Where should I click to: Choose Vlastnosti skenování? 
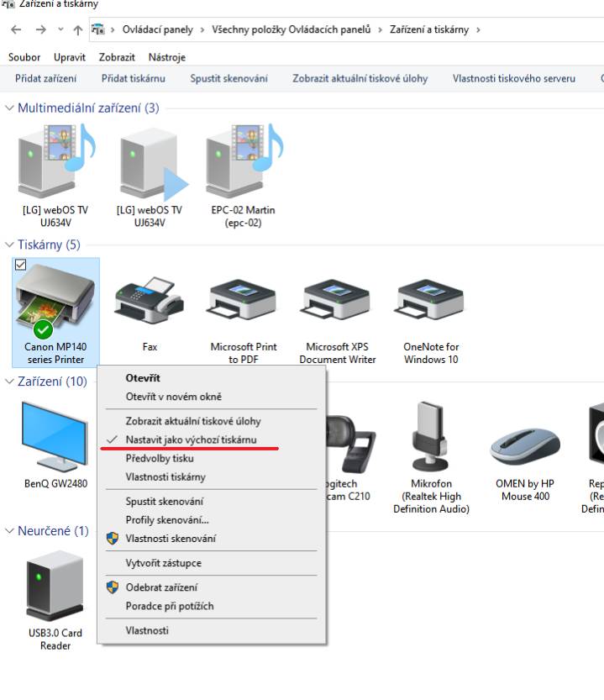click(x=171, y=539)
